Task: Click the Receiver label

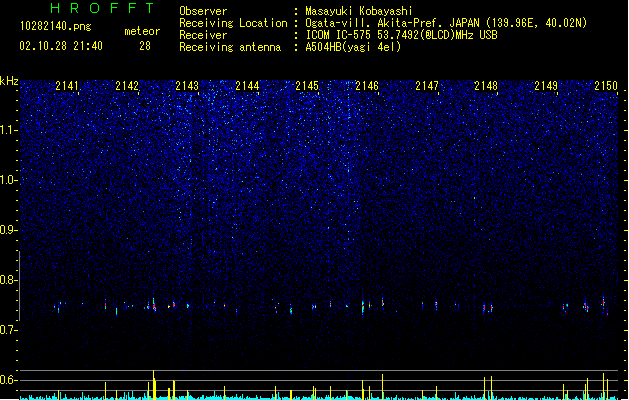Action: point(203,35)
